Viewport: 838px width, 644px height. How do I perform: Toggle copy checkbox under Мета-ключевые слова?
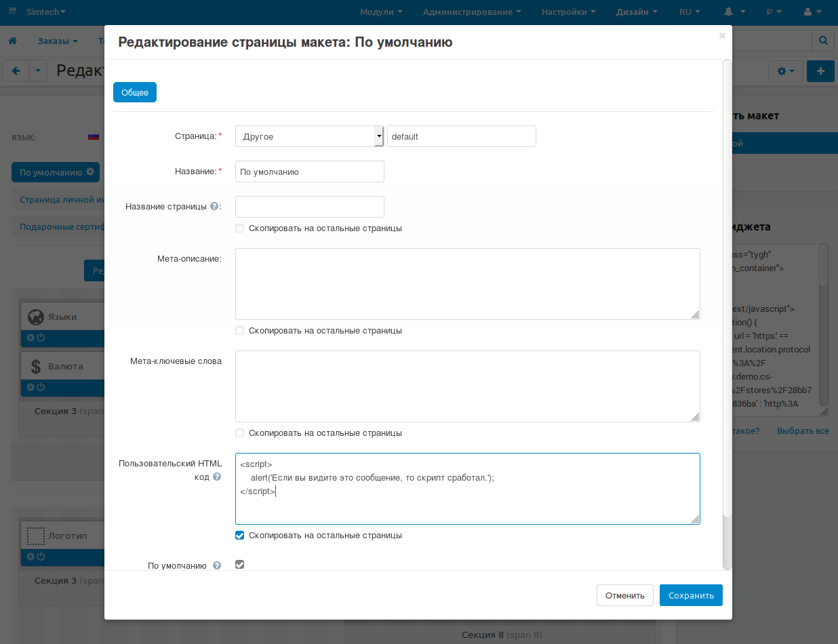pyautogui.click(x=239, y=433)
